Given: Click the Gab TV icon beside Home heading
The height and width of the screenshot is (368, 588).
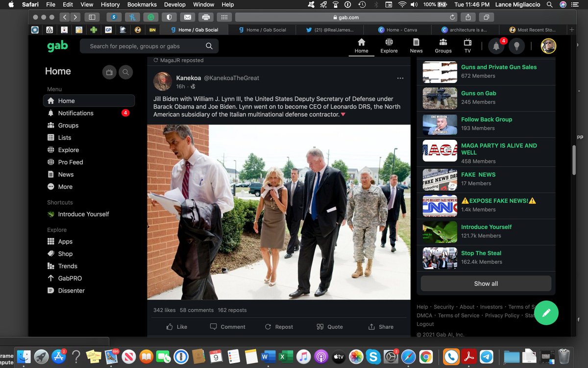Looking at the screenshot, I should [x=109, y=73].
